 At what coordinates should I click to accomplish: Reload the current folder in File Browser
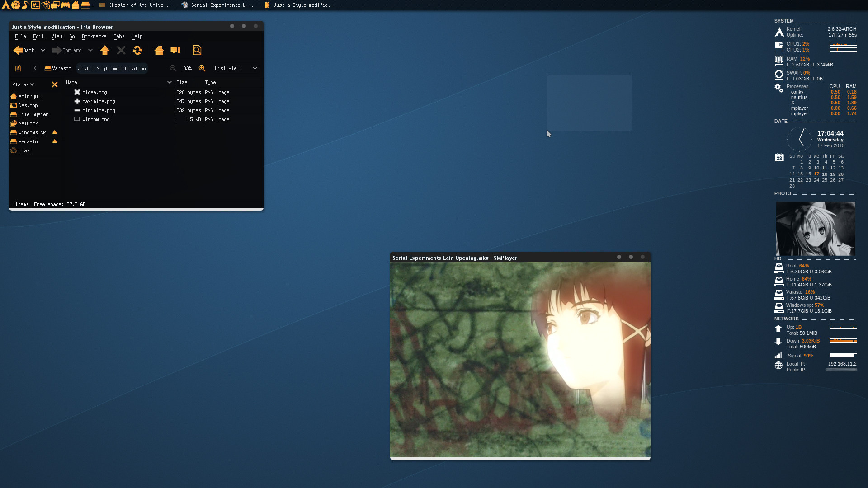point(137,50)
